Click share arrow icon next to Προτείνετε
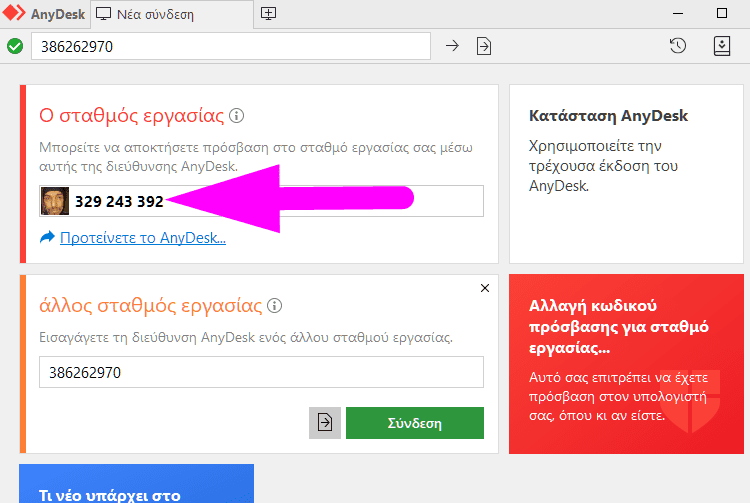This screenshot has height=503, width=750. pos(47,237)
